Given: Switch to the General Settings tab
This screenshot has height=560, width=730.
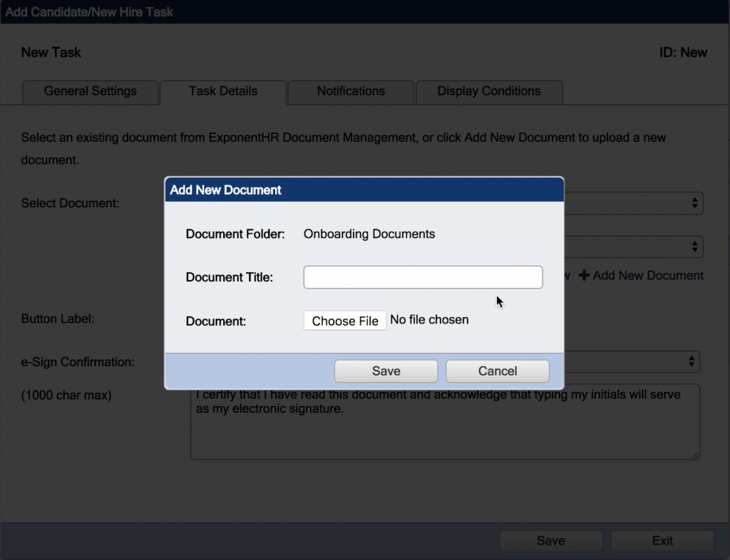Looking at the screenshot, I should click(90, 91).
